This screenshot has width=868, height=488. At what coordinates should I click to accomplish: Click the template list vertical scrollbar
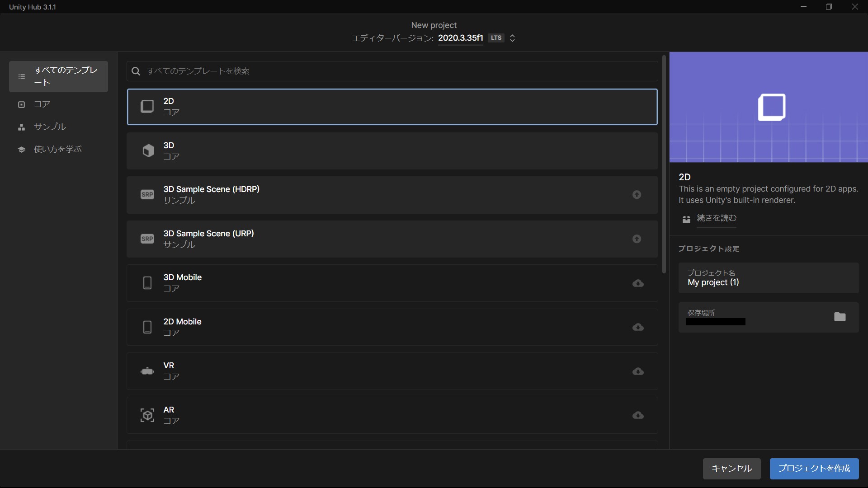tap(664, 165)
